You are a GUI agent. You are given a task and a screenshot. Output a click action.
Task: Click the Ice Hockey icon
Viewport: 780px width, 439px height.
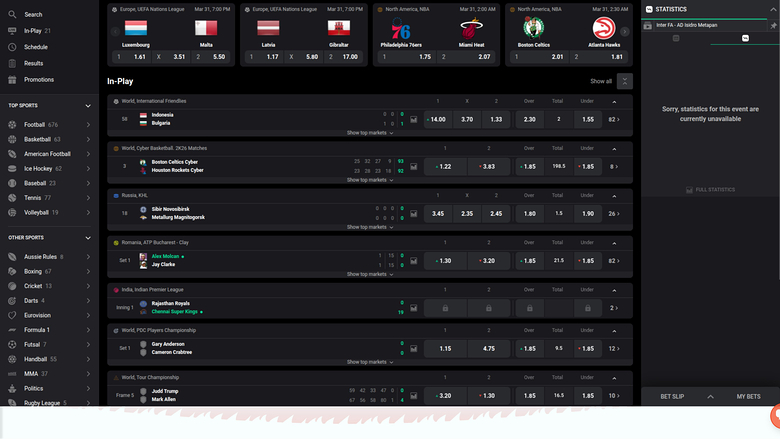point(12,169)
